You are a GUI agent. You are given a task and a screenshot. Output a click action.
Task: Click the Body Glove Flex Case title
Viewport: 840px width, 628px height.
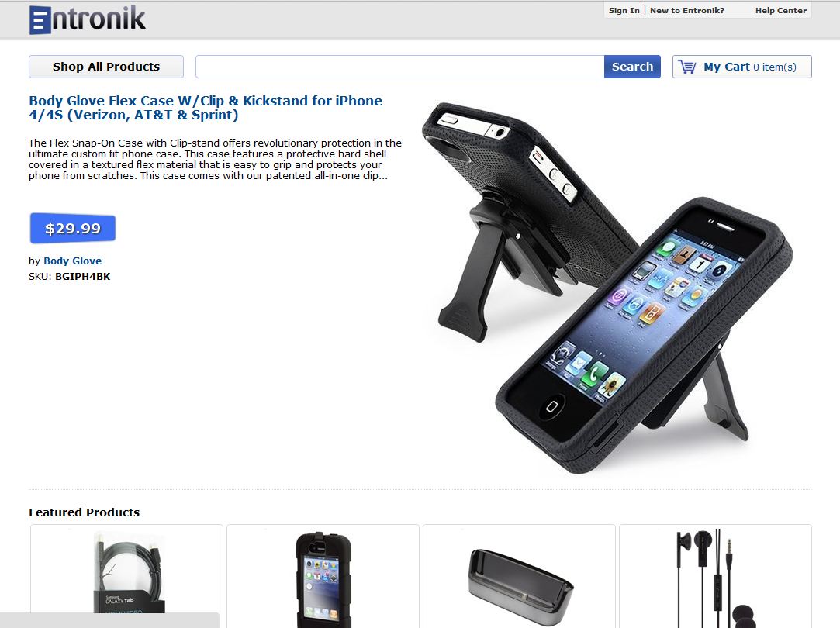(x=206, y=108)
